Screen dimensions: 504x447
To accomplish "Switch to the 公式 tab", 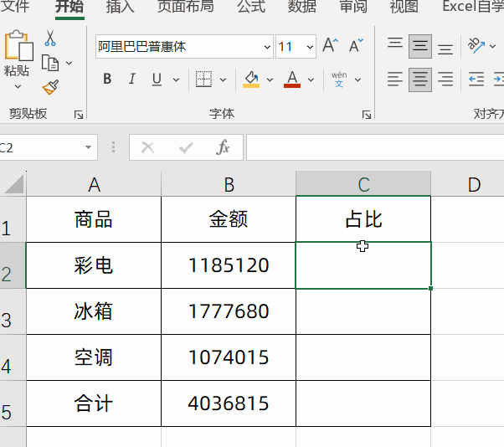I will pyautogui.click(x=251, y=7).
